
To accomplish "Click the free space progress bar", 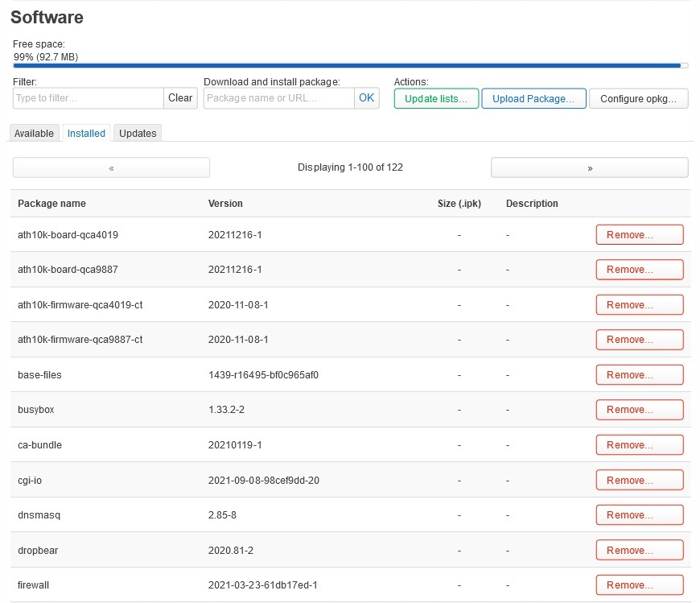I will [346, 66].
